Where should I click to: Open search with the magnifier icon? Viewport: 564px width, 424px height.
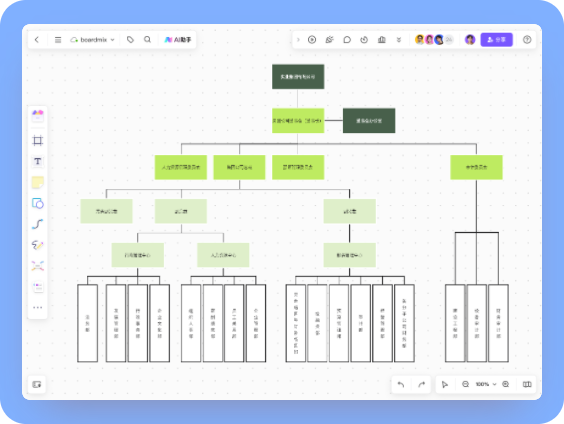[x=147, y=40]
